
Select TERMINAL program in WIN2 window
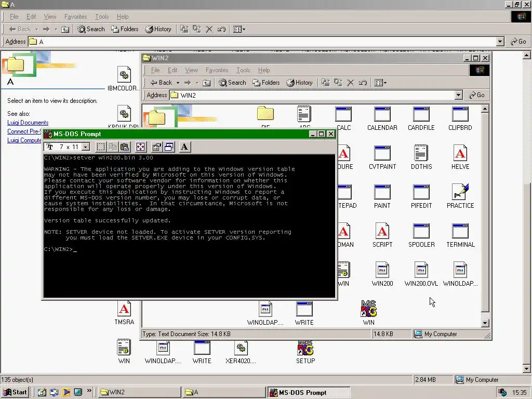coord(460,235)
